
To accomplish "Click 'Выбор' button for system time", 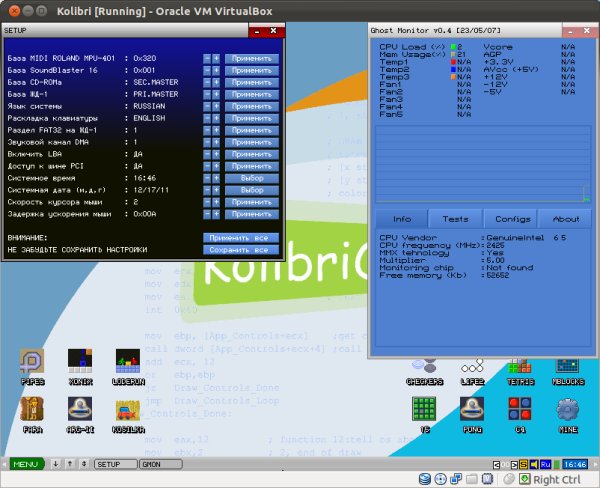I will coord(251,177).
